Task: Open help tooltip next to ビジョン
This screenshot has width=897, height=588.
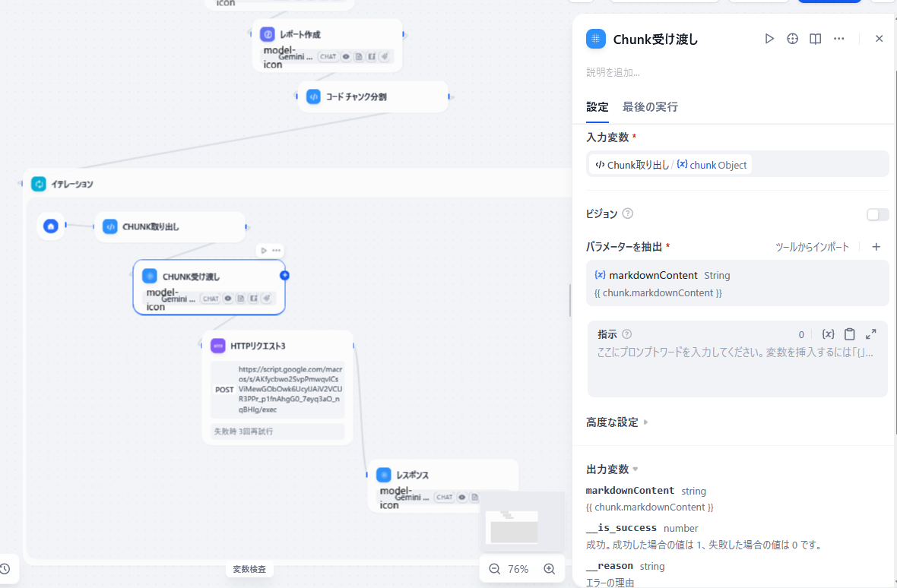Action: tap(627, 213)
